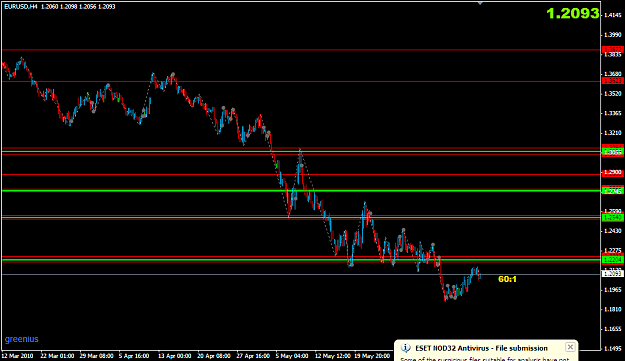Select the red 1.3872 price level tag
Image resolution: width=625 pixels, height=361 pixels.
coord(613,49)
